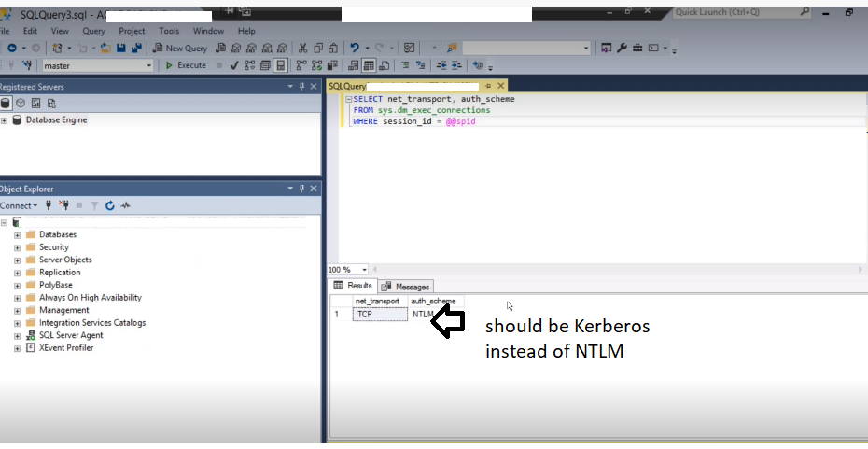Expand the Databases folder
The width and height of the screenshot is (868, 449).
[17, 234]
